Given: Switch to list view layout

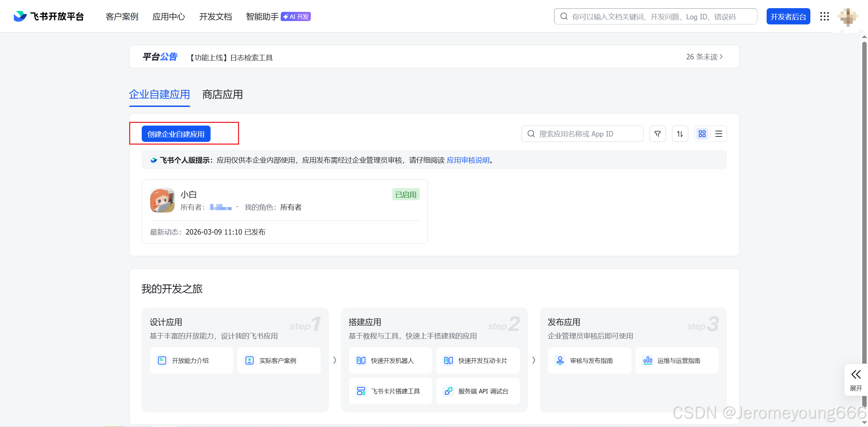Looking at the screenshot, I should coord(718,134).
